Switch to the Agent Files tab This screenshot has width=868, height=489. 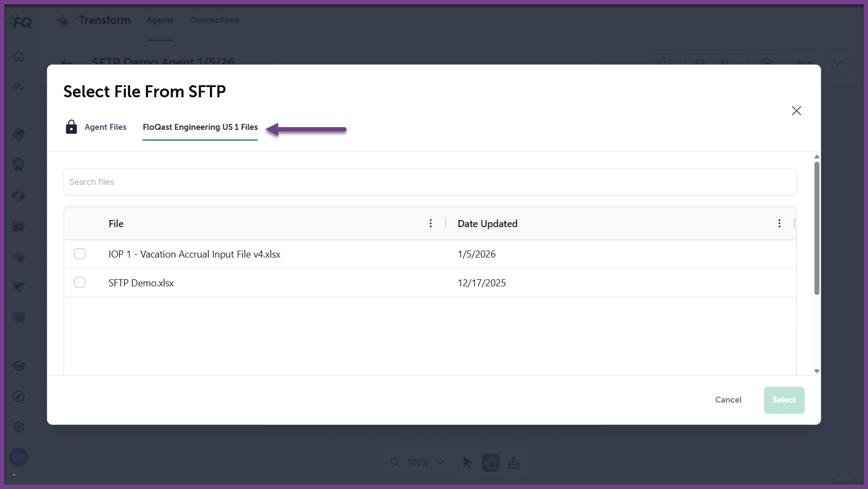[x=105, y=127]
